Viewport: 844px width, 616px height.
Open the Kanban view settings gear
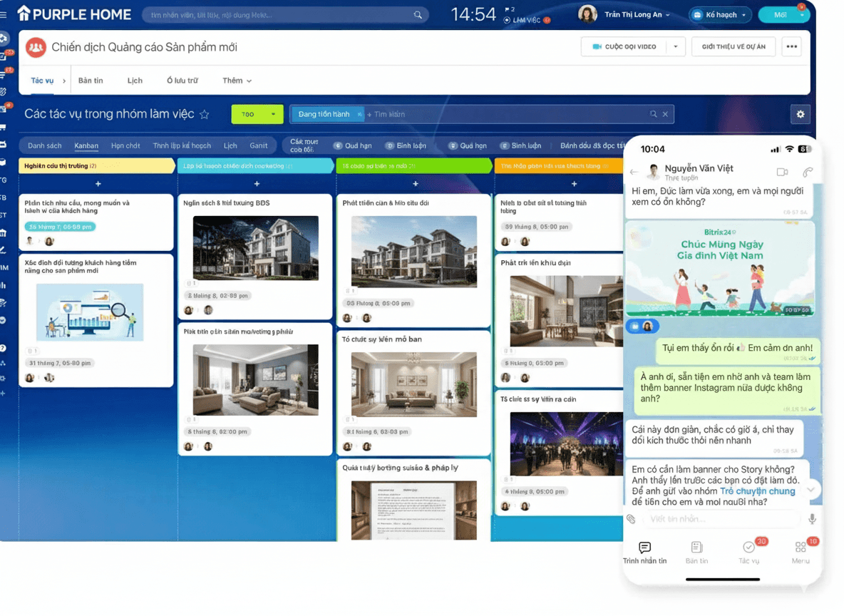coord(800,113)
